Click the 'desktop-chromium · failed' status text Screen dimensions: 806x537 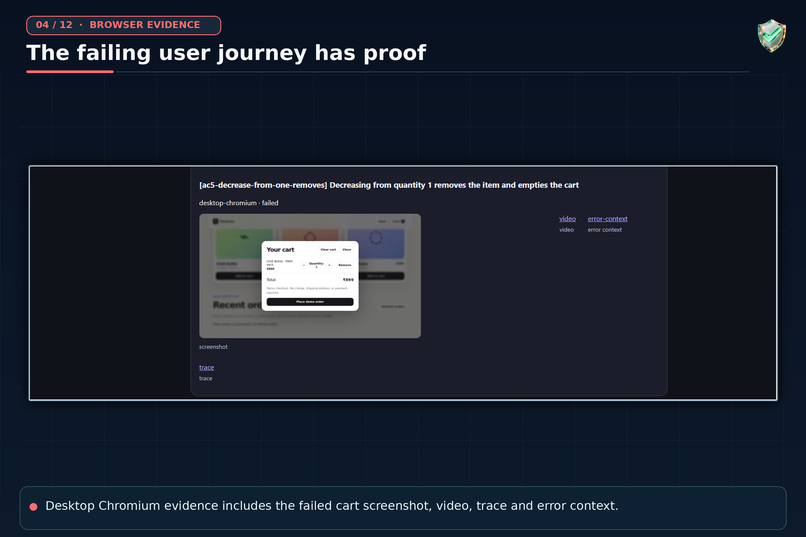[x=239, y=203]
